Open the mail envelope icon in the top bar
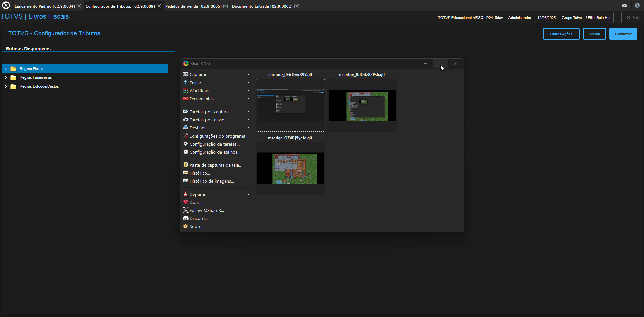This screenshot has width=644, height=317. [625, 5]
